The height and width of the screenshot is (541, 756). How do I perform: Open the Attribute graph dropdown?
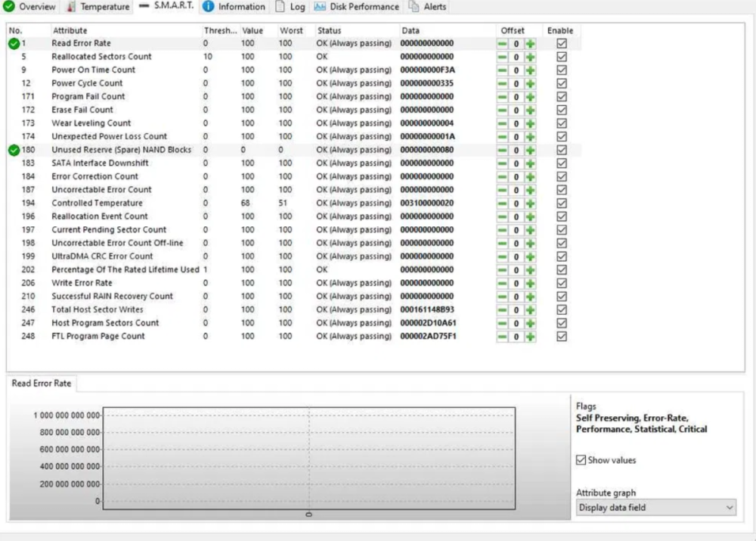click(x=655, y=508)
